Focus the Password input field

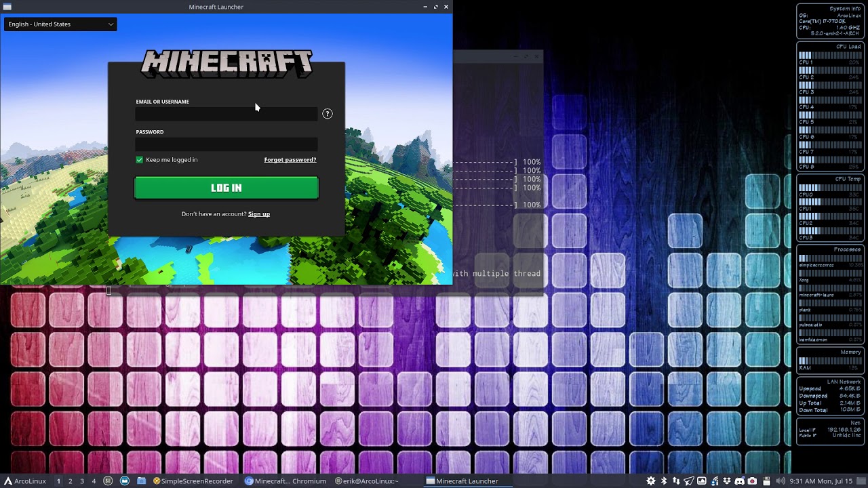coord(226,144)
